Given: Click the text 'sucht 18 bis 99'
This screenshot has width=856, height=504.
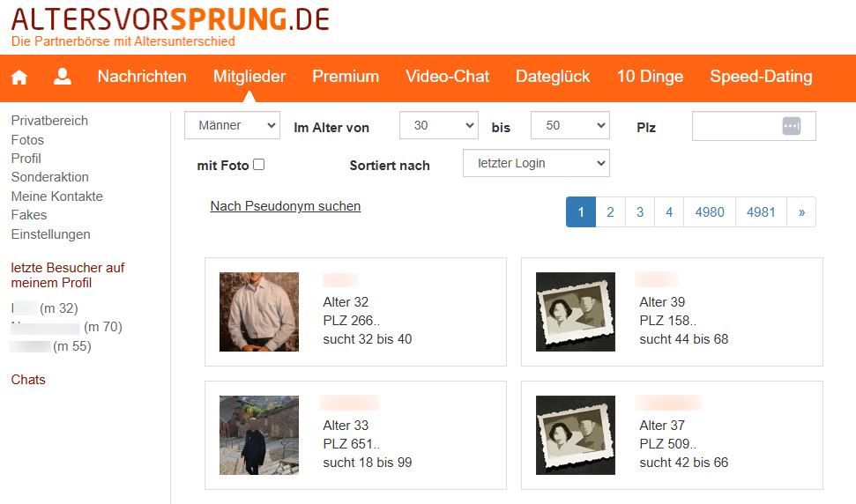Looking at the screenshot, I should [x=368, y=463].
